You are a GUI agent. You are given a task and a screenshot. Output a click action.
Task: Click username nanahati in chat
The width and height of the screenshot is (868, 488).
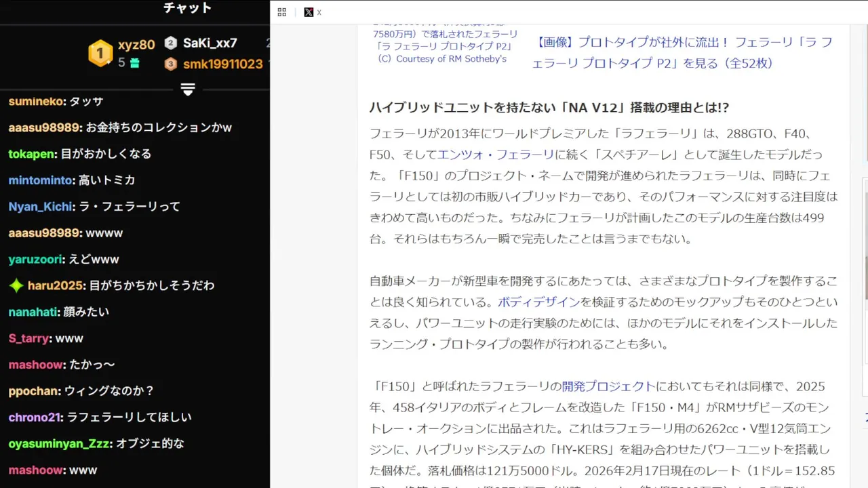click(x=33, y=312)
